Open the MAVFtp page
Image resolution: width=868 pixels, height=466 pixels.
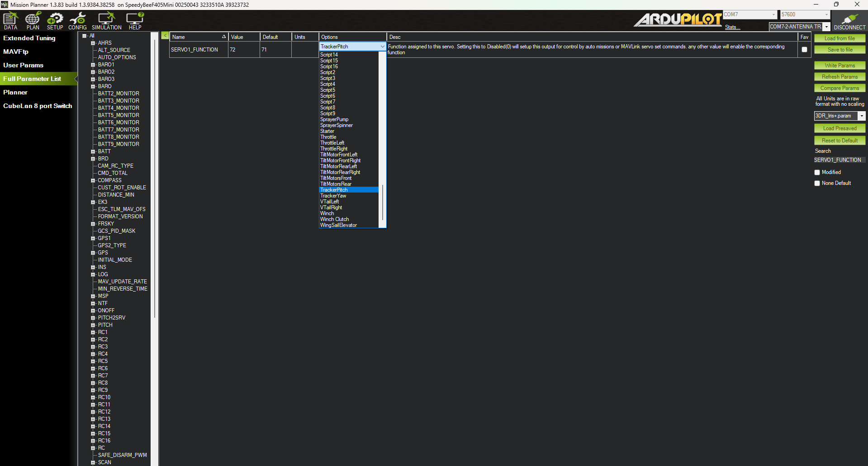(x=16, y=52)
